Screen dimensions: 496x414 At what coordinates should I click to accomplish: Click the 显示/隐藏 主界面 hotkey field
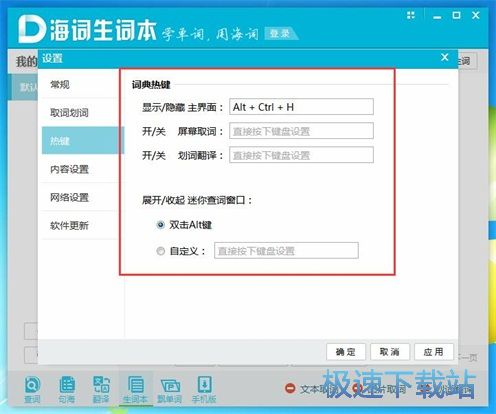tap(301, 107)
